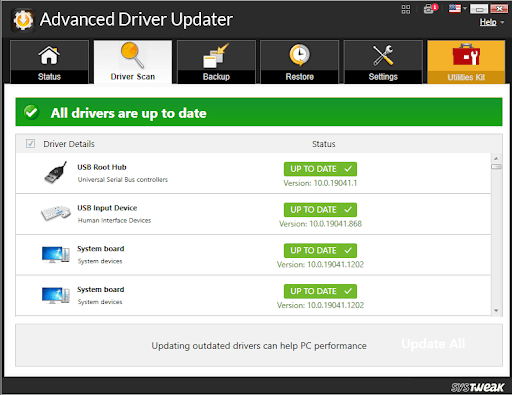Image resolution: width=512 pixels, height=395 pixels.
Task: Click the USB Input Device keyboard icon
Action: pyautogui.click(x=56, y=213)
